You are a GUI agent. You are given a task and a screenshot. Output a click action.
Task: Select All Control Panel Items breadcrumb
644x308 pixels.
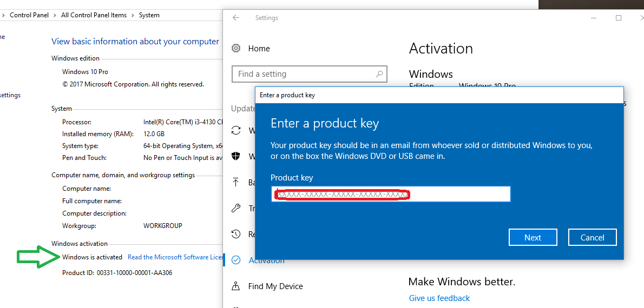point(94,15)
